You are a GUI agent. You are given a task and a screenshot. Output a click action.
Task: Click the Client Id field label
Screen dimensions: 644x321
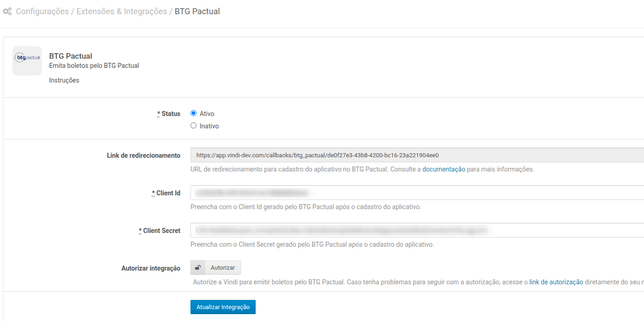coord(168,193)
